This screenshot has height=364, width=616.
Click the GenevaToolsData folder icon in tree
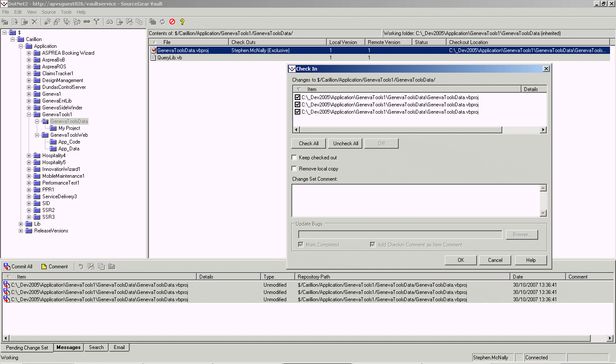[45, 121]
